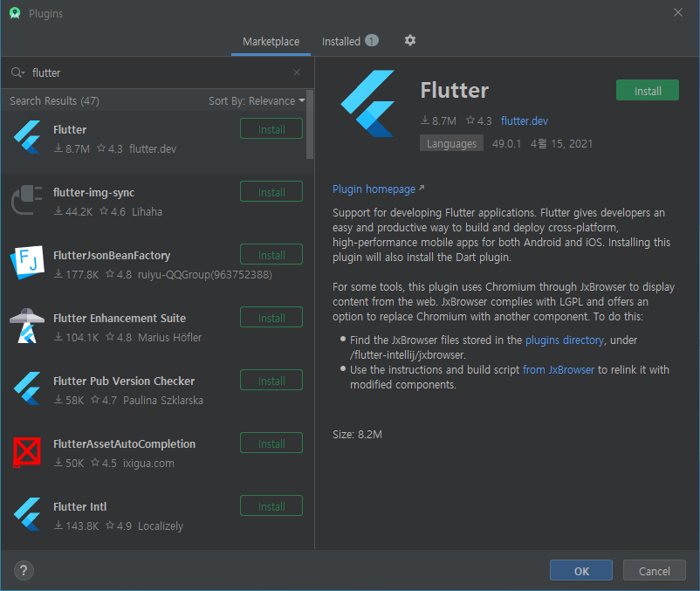Viewport: 700px width, 591px height.
Task: Open the plugins directory link
Action: pos(565,340)
